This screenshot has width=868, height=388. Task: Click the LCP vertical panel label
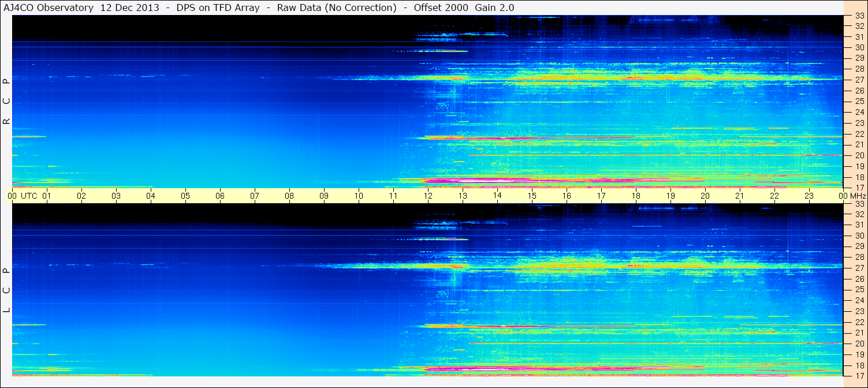coord(6,290)
